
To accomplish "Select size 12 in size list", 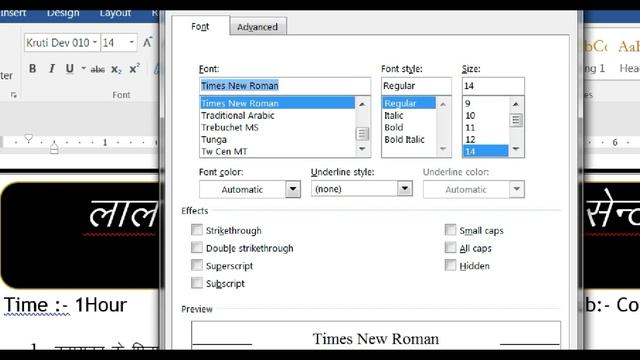I will coord(485,140).
